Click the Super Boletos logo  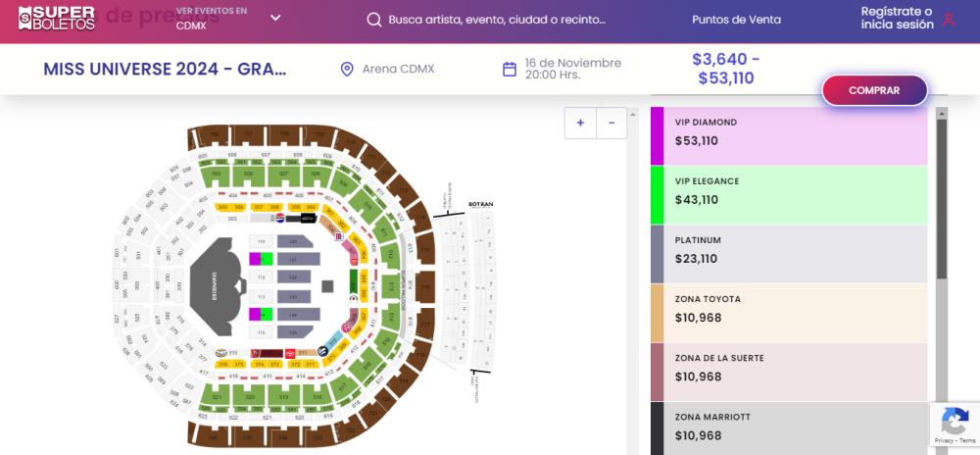[x=57, y=18]
